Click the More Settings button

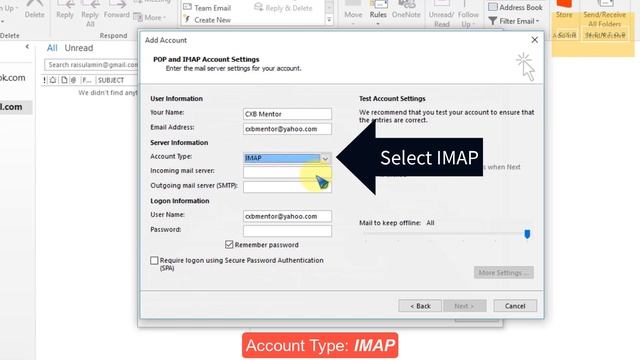(504, 273)
